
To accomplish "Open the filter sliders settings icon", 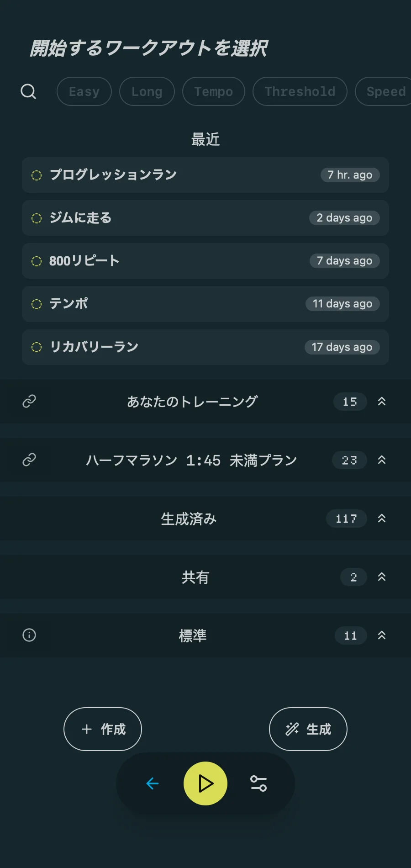I will (258, 783).
